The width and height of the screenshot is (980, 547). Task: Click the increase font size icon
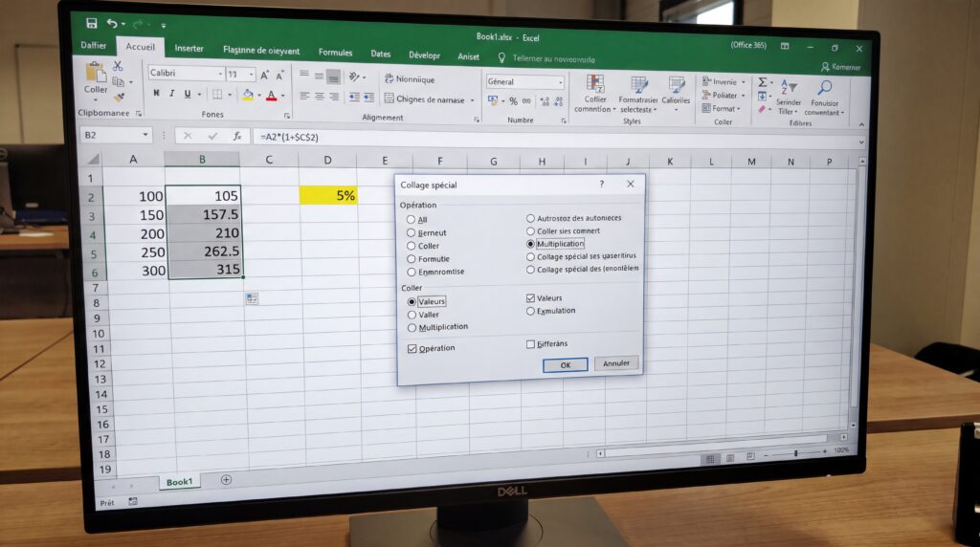click(264, 75)
